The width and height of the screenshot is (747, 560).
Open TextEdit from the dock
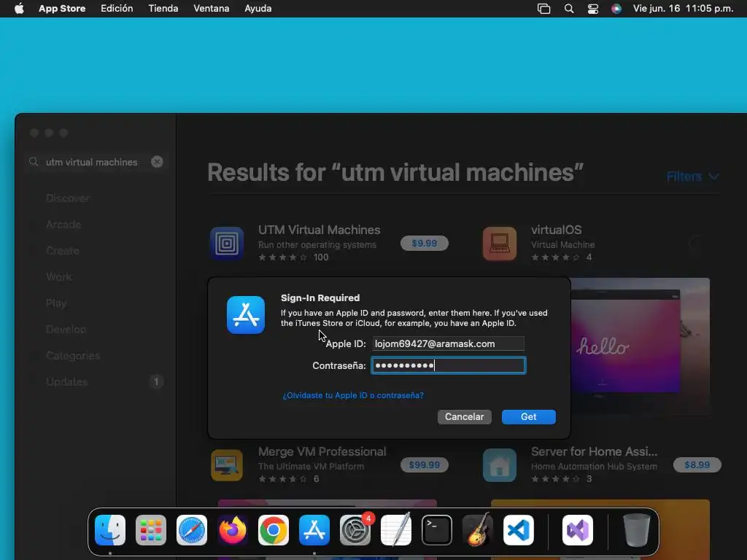396,530
